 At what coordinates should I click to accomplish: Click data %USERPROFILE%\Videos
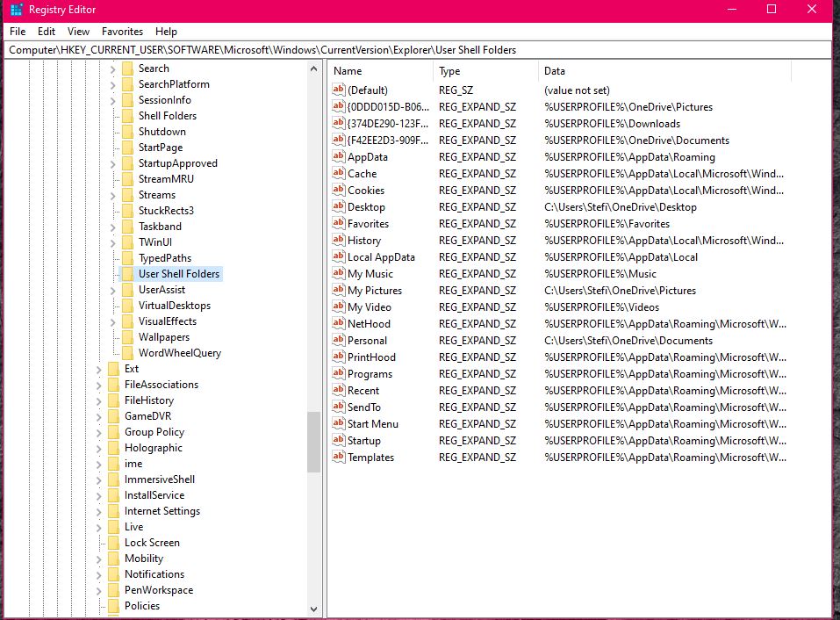tap(601, 307)
